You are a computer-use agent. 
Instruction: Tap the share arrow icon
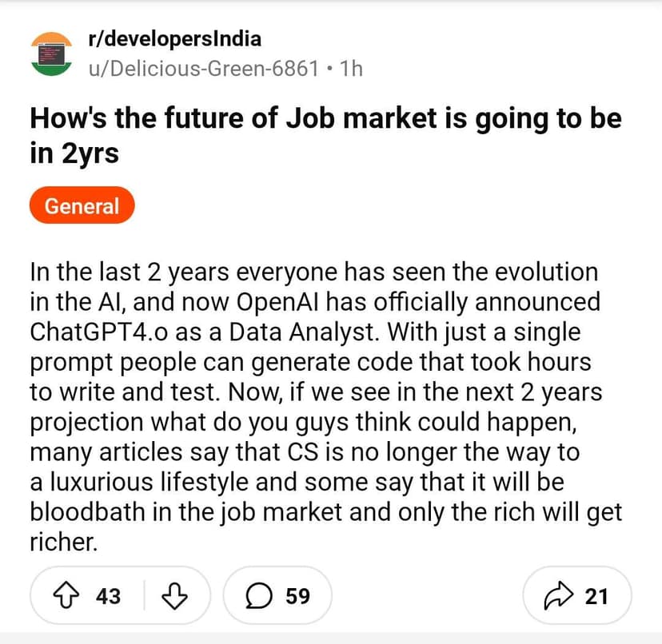click(559, 595)
